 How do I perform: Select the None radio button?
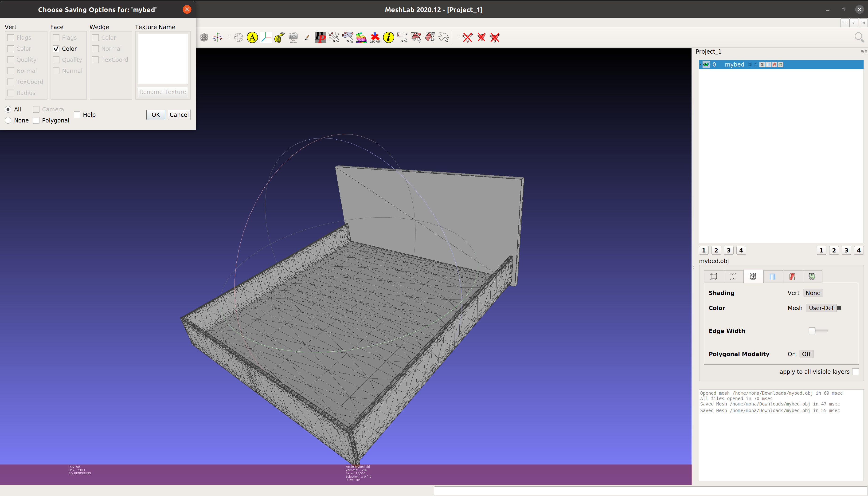click(x=8, y=120)
